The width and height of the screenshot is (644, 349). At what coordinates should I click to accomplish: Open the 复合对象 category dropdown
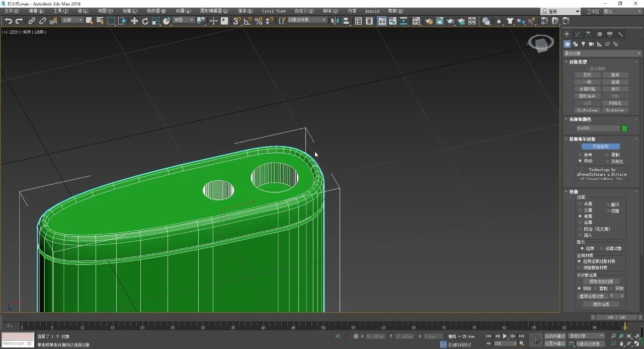click(x=602, y=53)
